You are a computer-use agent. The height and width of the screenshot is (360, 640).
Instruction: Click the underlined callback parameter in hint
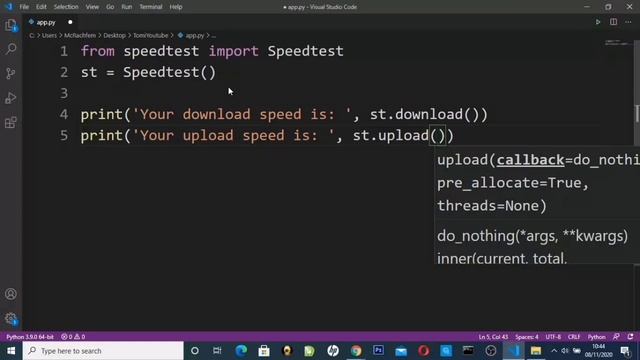[x=530, y=160]
